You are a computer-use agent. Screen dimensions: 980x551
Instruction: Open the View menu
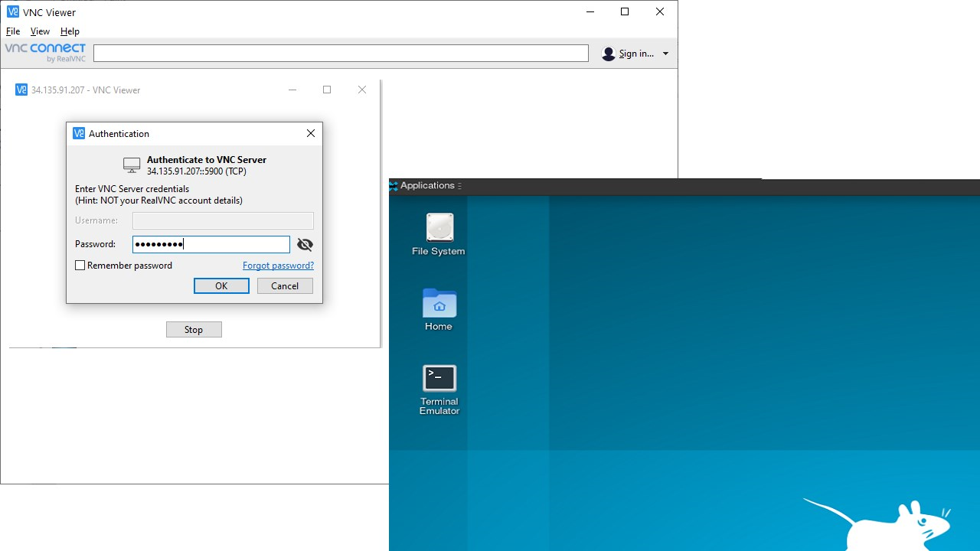tap(40, 31)
